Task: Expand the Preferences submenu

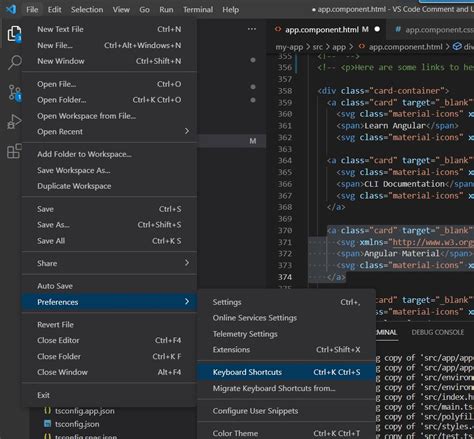Action: tap(109, 302)
